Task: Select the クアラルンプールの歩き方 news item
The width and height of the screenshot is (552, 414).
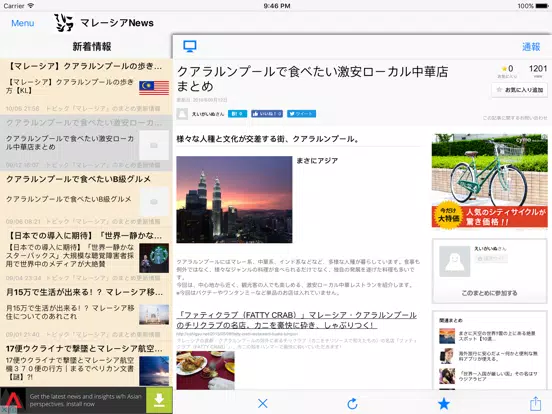Action: 86,87
